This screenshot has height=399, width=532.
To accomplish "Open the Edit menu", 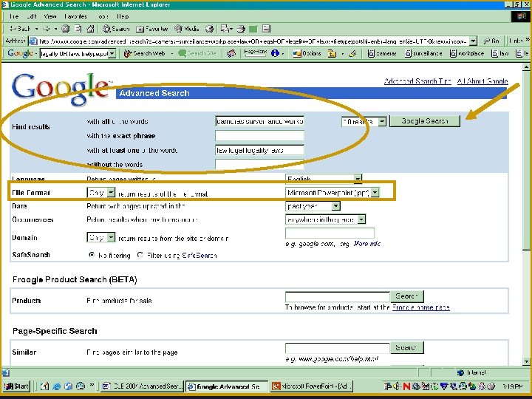I will pyautogui.click(x=31, y=16).
